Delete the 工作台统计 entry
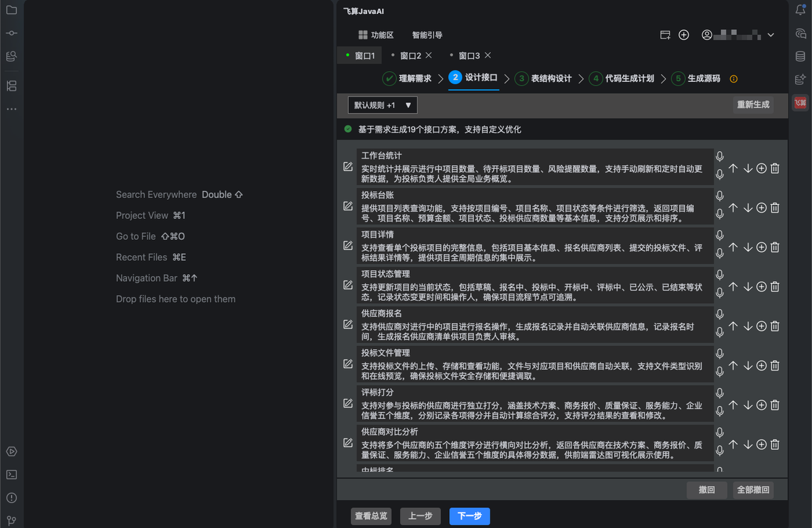812x528 pixels. pyautogui.click(x=775, y=168)
